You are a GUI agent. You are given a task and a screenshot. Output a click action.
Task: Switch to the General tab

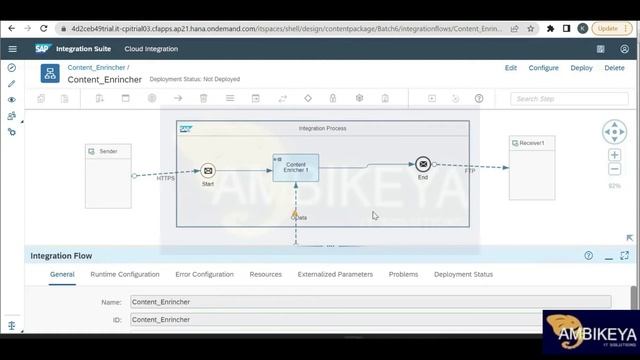[x=62, y=274]
